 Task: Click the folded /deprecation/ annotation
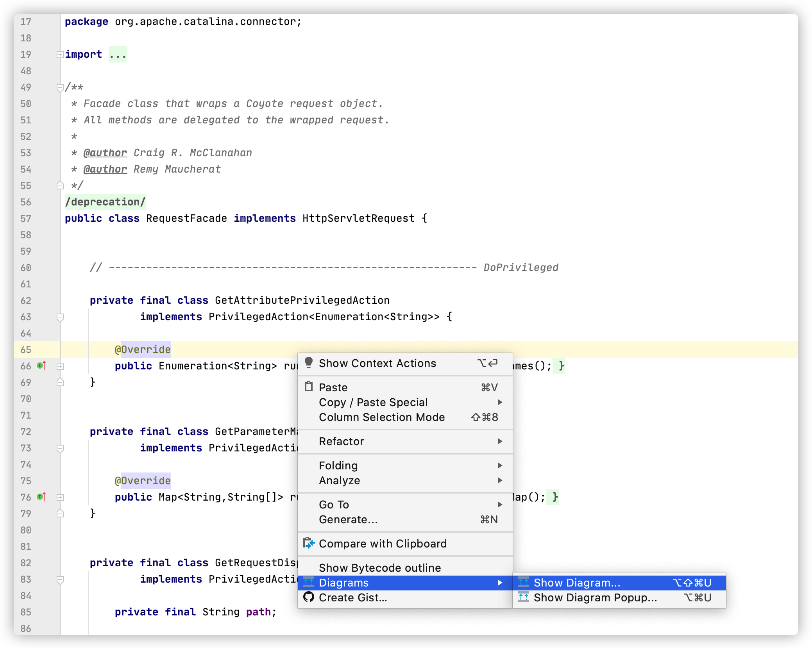click(105, 202)
